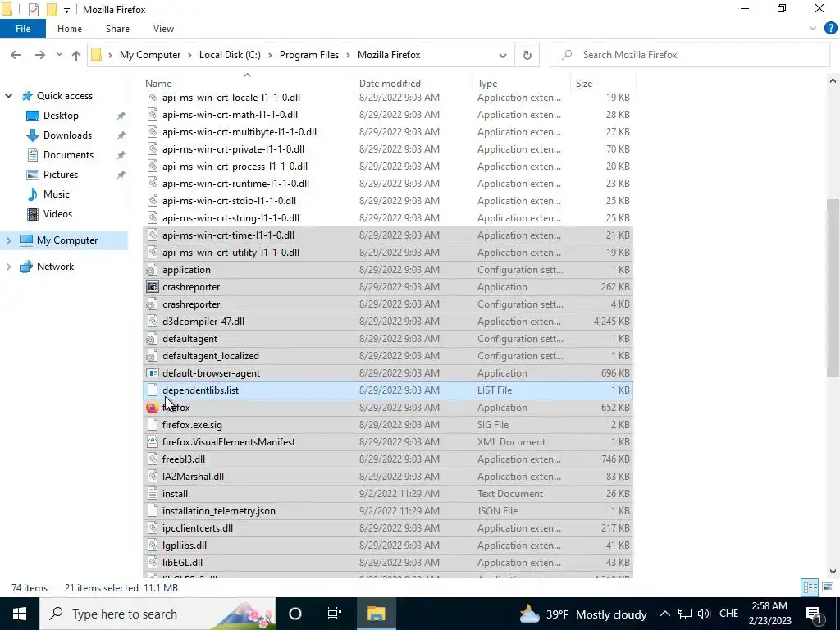
Task: Click the crashreporter application icon
Action: pos(153,286)
